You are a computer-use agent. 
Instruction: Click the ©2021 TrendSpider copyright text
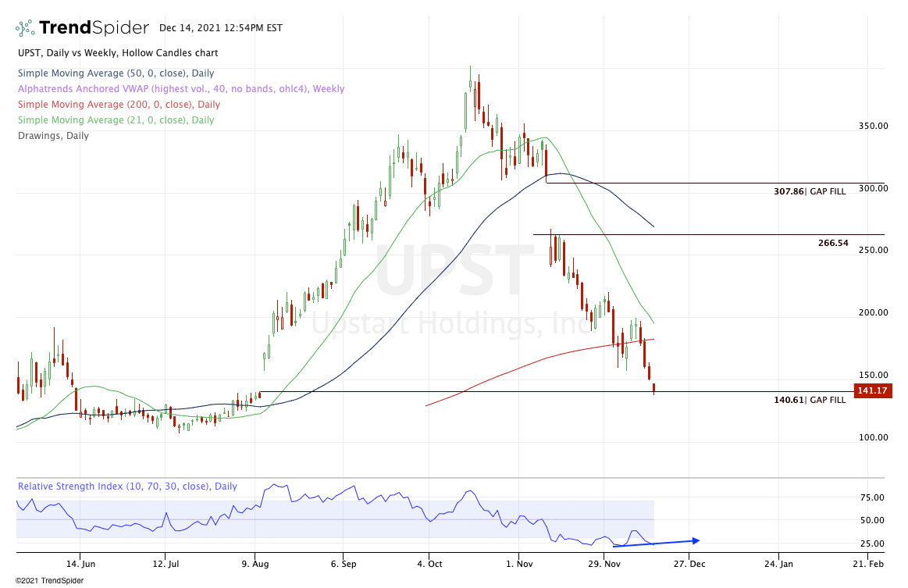click(50, 580)
